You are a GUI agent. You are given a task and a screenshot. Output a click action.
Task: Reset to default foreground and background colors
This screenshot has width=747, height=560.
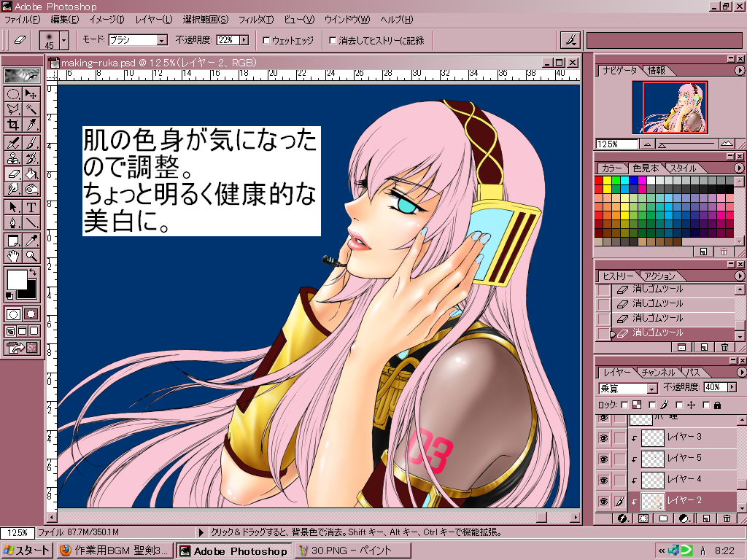9,296
